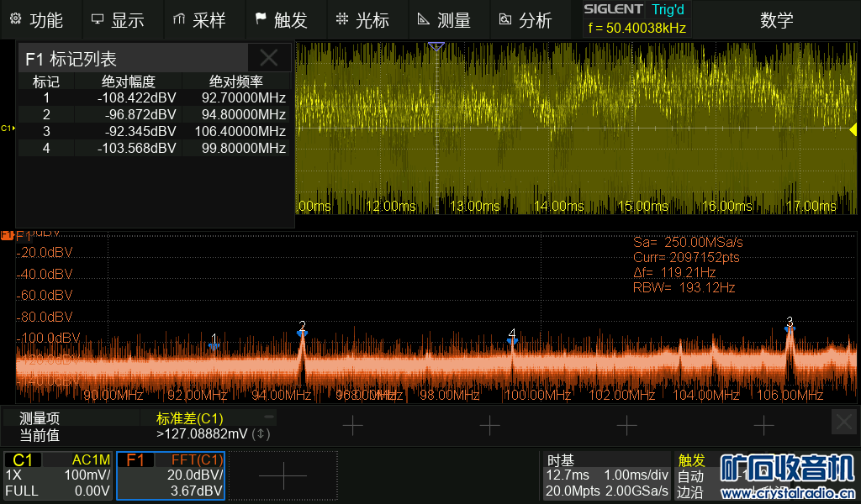Viewport: 861px width, 504px height.
Task: Click the 数学 math button
Action: [x=776, y=20]
